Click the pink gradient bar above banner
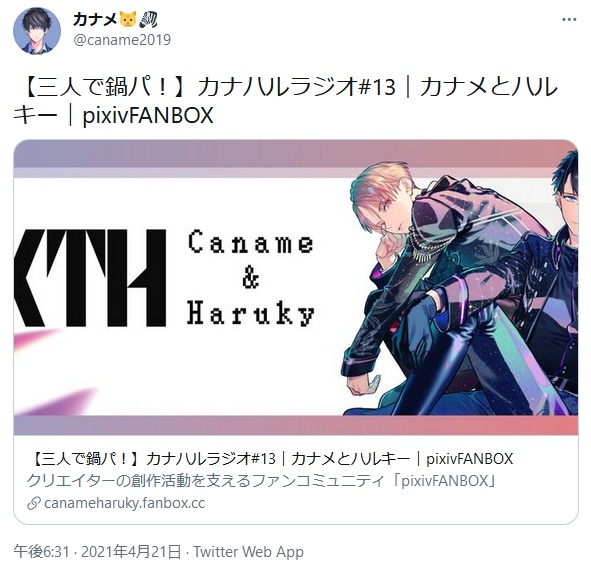The image size is (591, 566). [296, 154]
